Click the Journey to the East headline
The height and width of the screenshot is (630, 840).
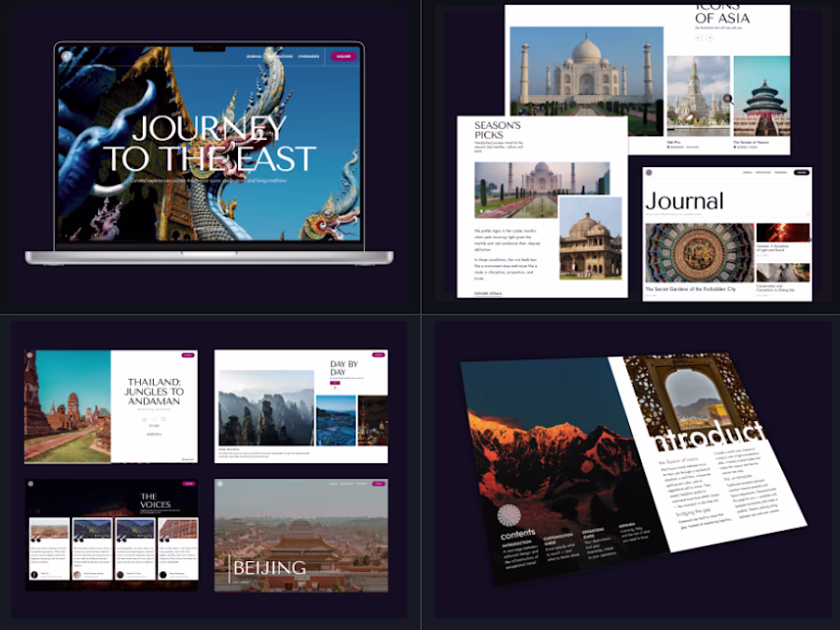coord(209,143)
